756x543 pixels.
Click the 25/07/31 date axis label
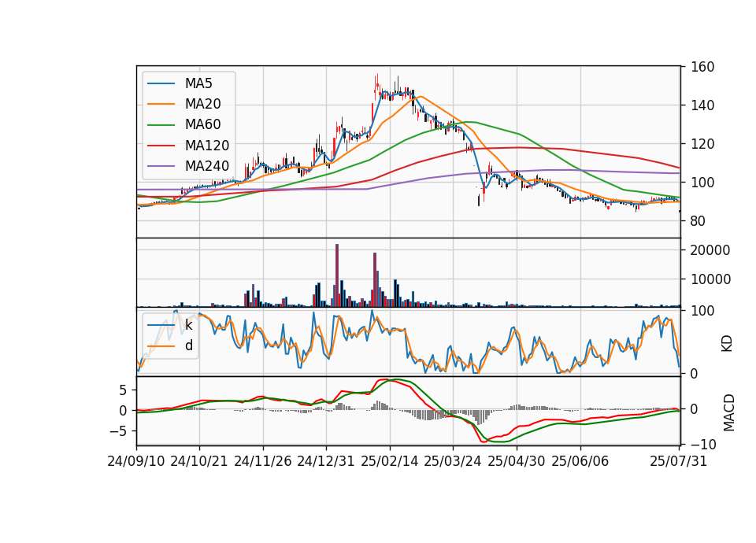(x=678, y=461)
